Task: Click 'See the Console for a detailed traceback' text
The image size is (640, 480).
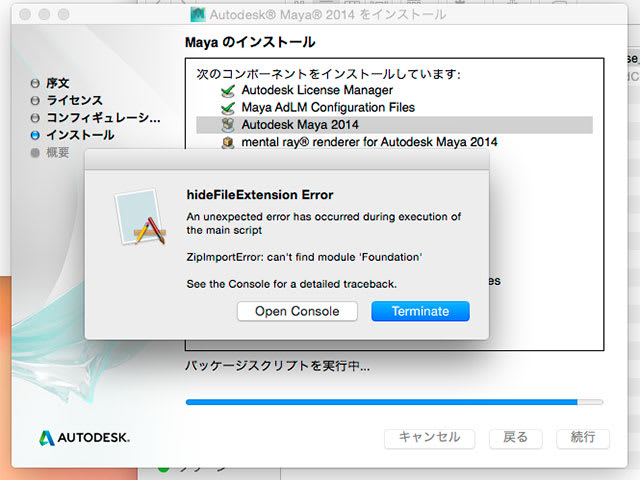Action: [291, 284]
